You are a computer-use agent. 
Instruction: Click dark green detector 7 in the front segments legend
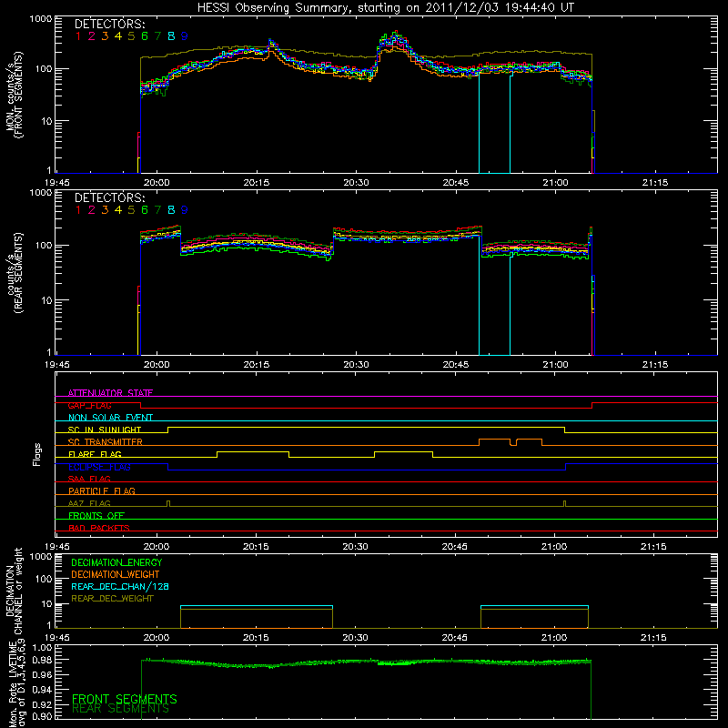157,36
